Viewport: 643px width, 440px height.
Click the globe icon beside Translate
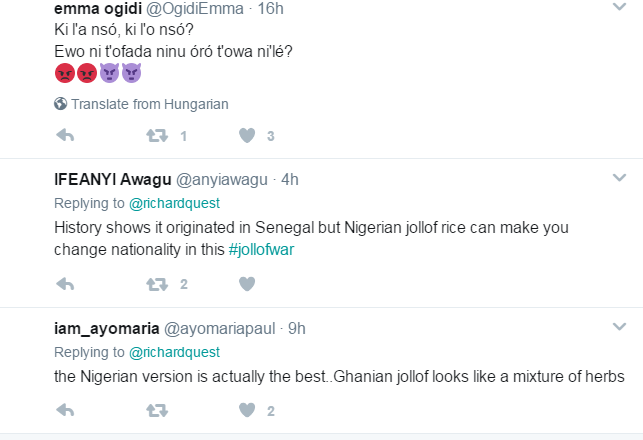[60, 104]
